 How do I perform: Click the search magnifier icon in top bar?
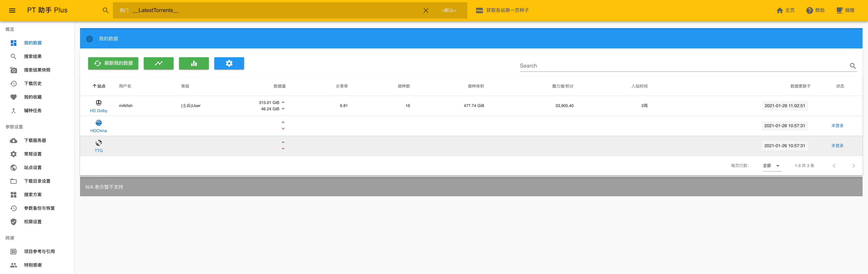(x=105, y=10)
